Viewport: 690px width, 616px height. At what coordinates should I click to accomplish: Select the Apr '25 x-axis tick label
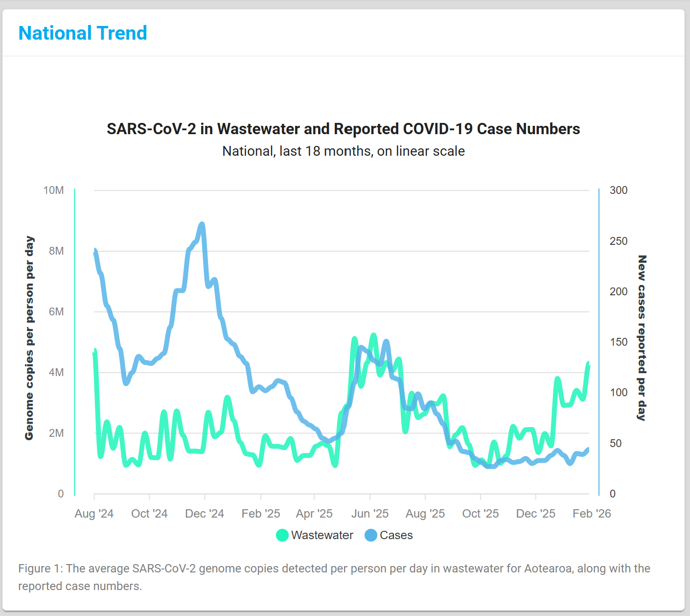click(x=314, y=514)
